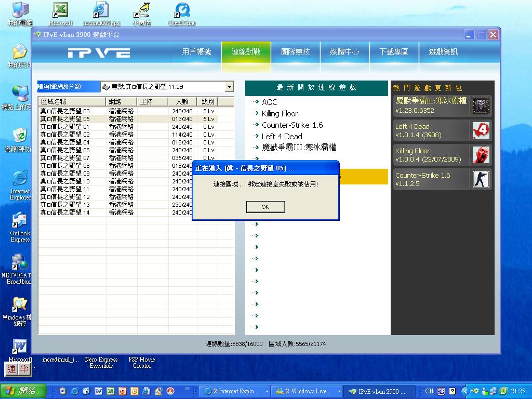Image resolution: width=532 pixels, height=399 pixels.
Task: Click the Killing Floor update package icon
Action: (481, 155)
